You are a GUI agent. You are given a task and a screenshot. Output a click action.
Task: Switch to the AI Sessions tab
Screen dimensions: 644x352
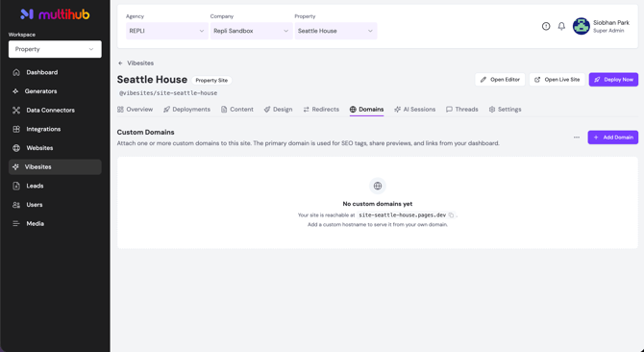415,110
